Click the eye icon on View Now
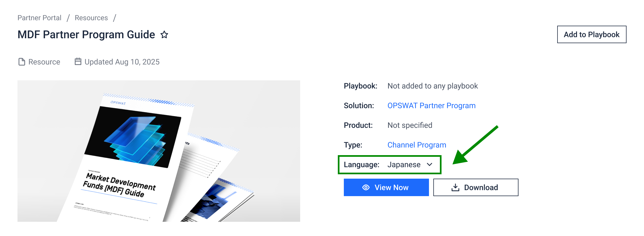 point(366,187)
